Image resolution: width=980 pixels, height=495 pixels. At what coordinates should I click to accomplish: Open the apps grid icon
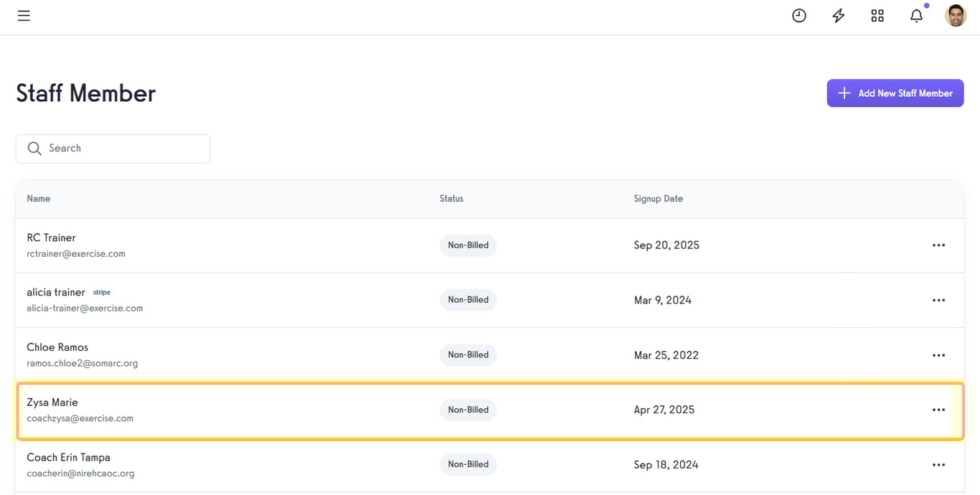pos(877,16)
